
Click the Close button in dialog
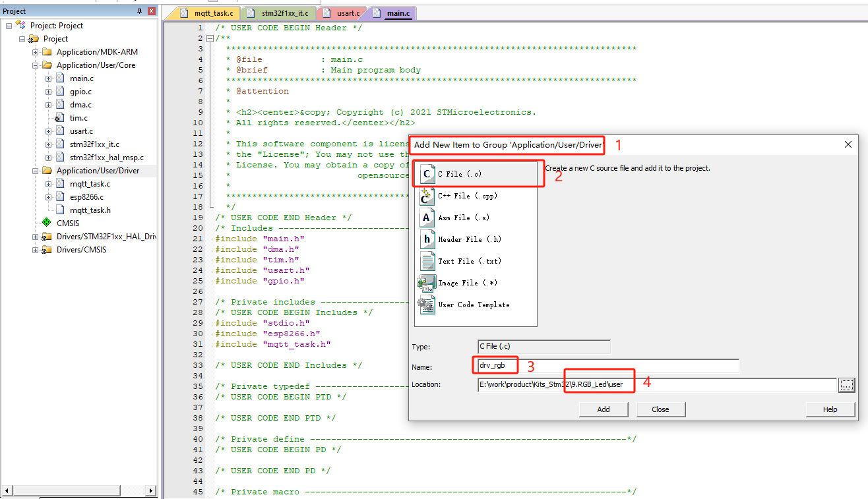point(661,409)
